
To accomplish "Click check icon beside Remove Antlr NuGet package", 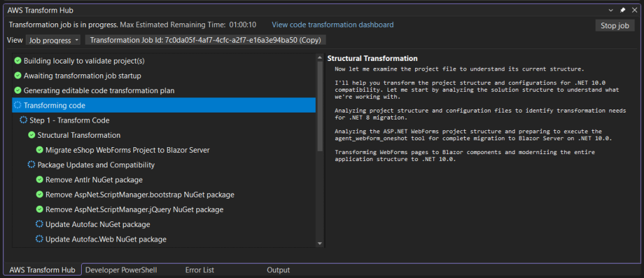I will click(x=40, y=180).
